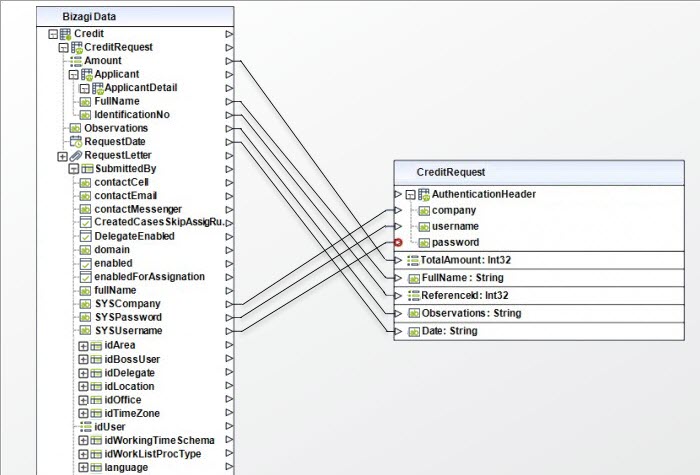Viewport: 700px width, 475px height.
Task: Select the Bizagi Data panel header
Action: 135,17
